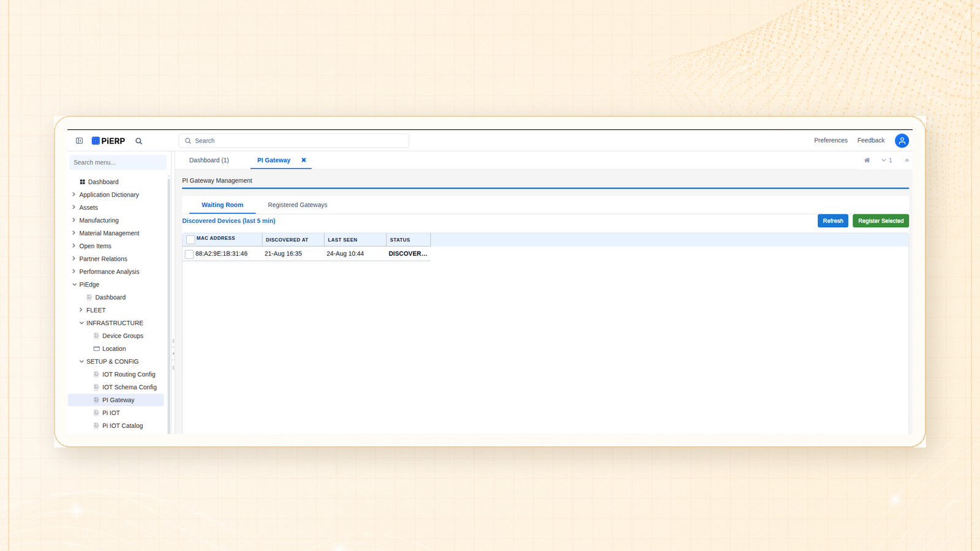Collapse the INFRASTRUCTURE section
This screenshot has width=980, height=551.
click(x=81, y=323)
